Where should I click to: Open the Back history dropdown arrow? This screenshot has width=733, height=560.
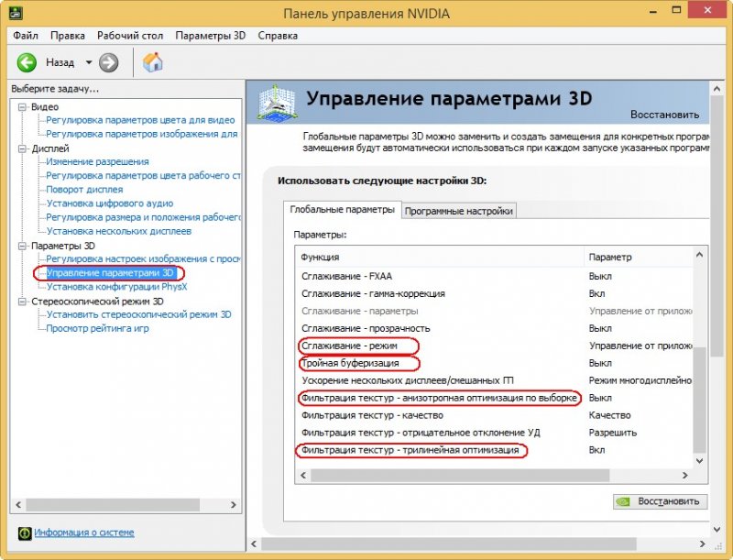coord(88,62)
